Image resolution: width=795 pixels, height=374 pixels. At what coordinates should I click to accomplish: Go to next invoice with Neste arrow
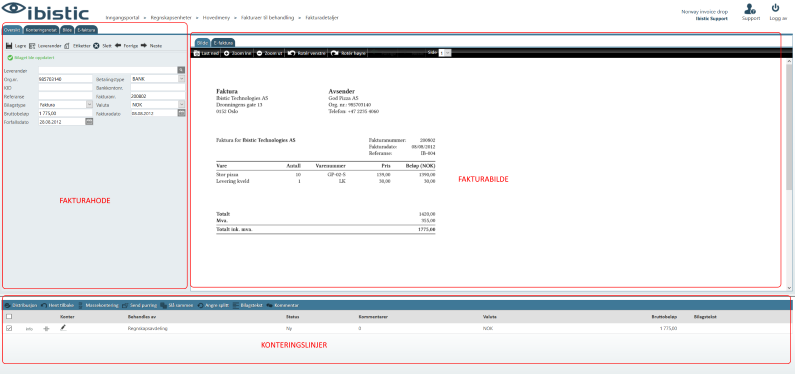[144, 46]
